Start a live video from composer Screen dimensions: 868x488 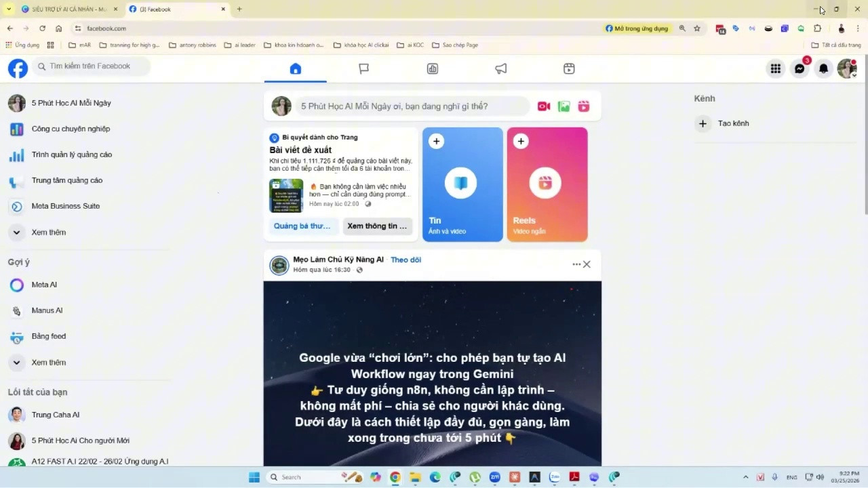[544, 106]
